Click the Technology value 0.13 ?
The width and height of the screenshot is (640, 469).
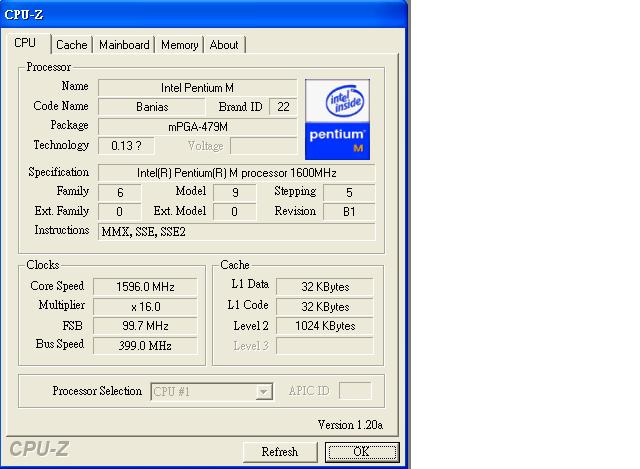[x=126, y=146]
